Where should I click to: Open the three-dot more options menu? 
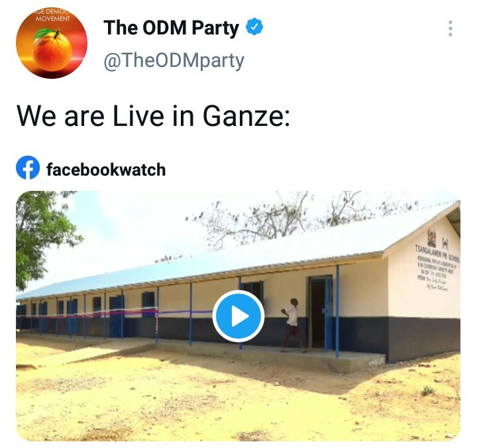450,28
